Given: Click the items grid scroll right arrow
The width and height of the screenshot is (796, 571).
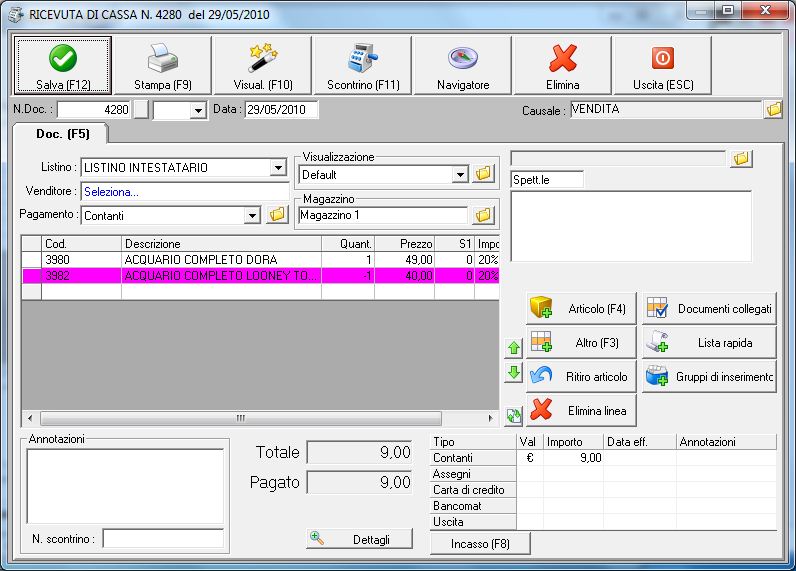Looking at the screenshot, I should pos(490,418).
